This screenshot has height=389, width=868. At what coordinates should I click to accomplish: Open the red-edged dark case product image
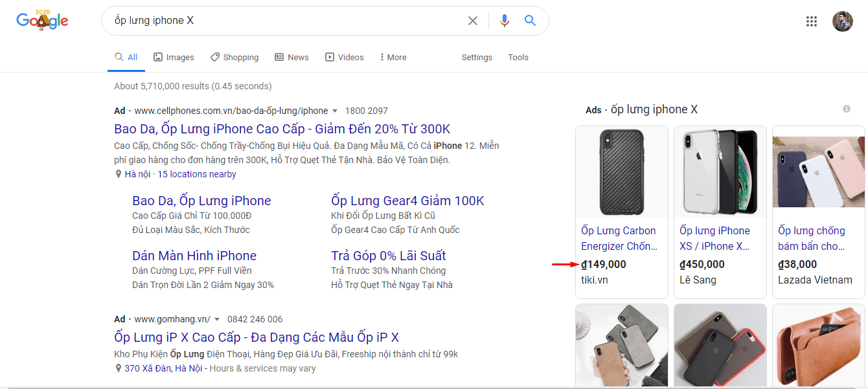[720, 345]
